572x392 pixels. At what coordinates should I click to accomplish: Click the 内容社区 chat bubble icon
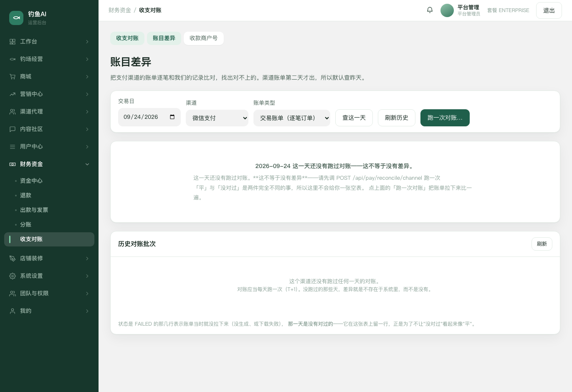(13, 129)
